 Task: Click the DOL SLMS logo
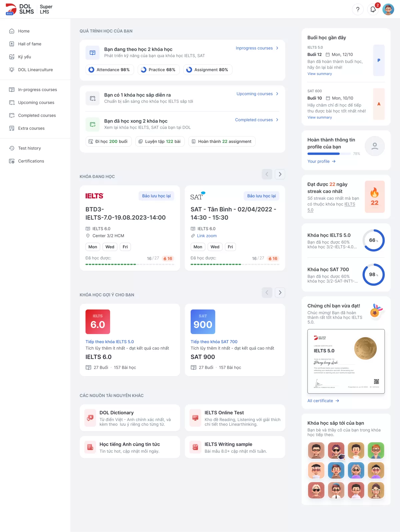(x=20, y=9)
